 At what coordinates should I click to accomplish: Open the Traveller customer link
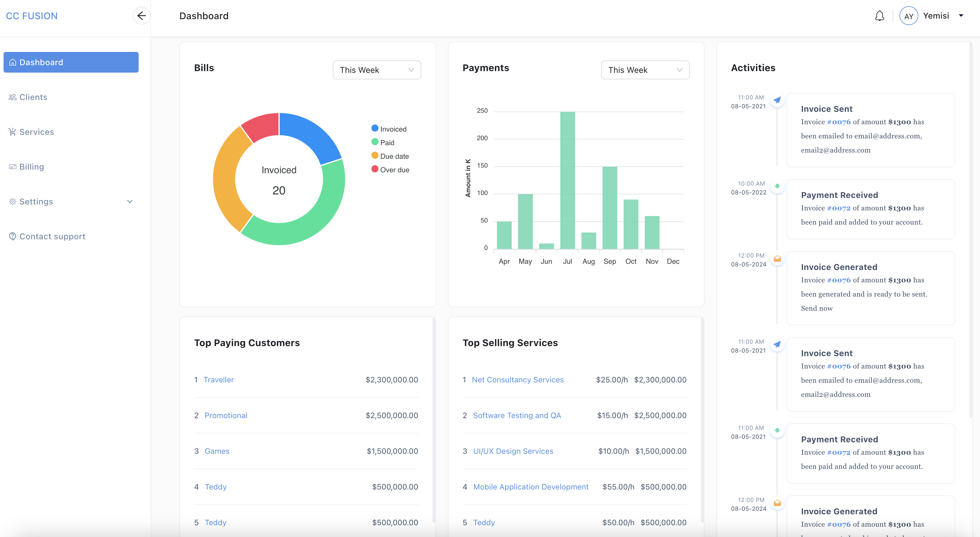click(219, 379)
